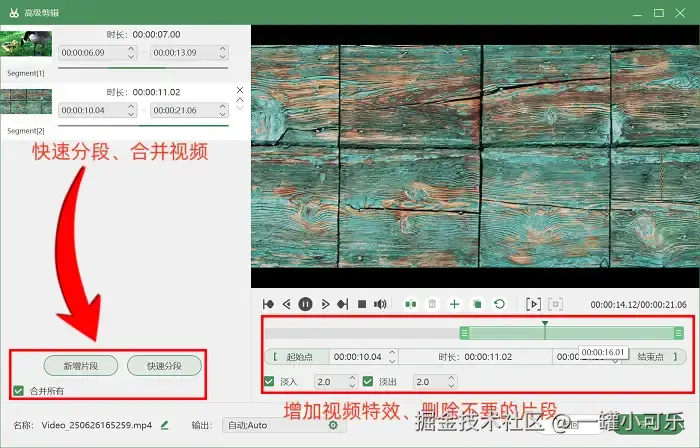The width and height of the screenshot is (700, 448).
Task: Toggle the 合并所有 checkbox
Action: click(x=18, y=391)
